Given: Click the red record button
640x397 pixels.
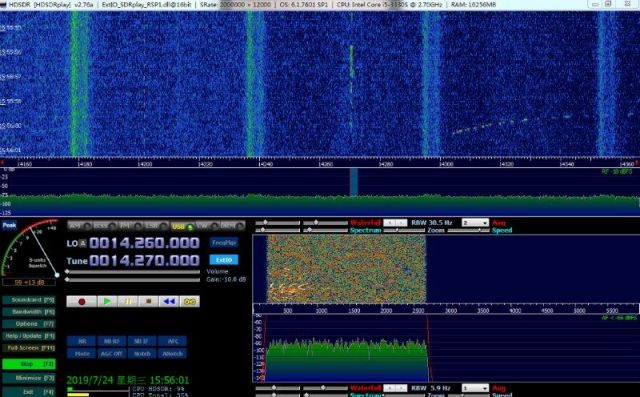Looking at the screenshot, I should [82, 302].
